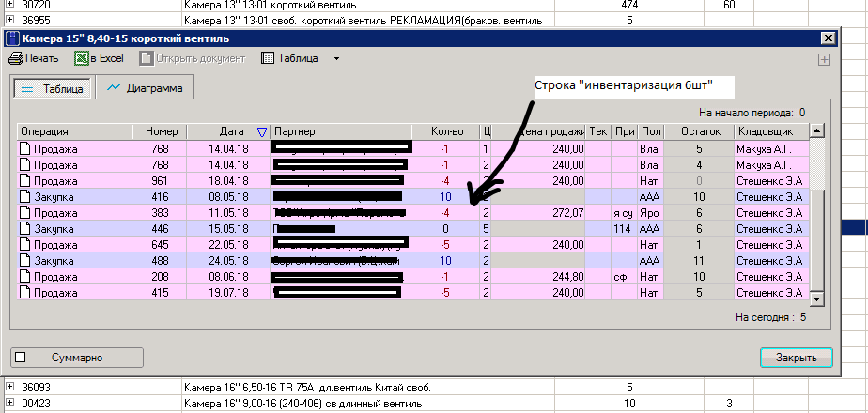868x413 pixels.
Task: Switch to the Таблица tab
Action: click(53, 88)
